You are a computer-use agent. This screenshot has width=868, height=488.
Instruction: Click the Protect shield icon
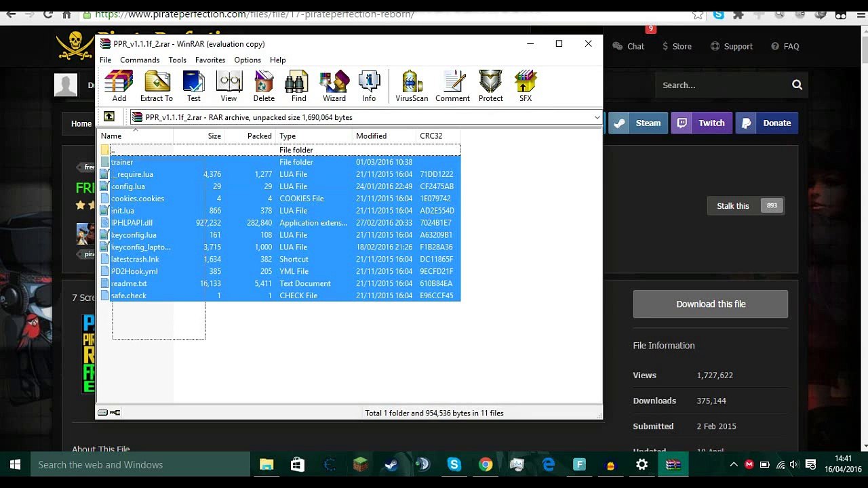(x=490, y=86)
